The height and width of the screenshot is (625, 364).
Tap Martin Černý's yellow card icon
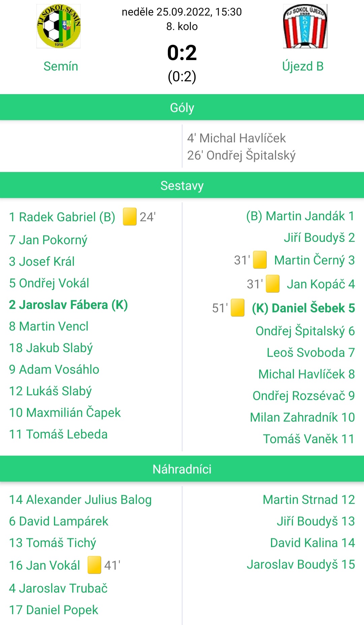[260, 260]
